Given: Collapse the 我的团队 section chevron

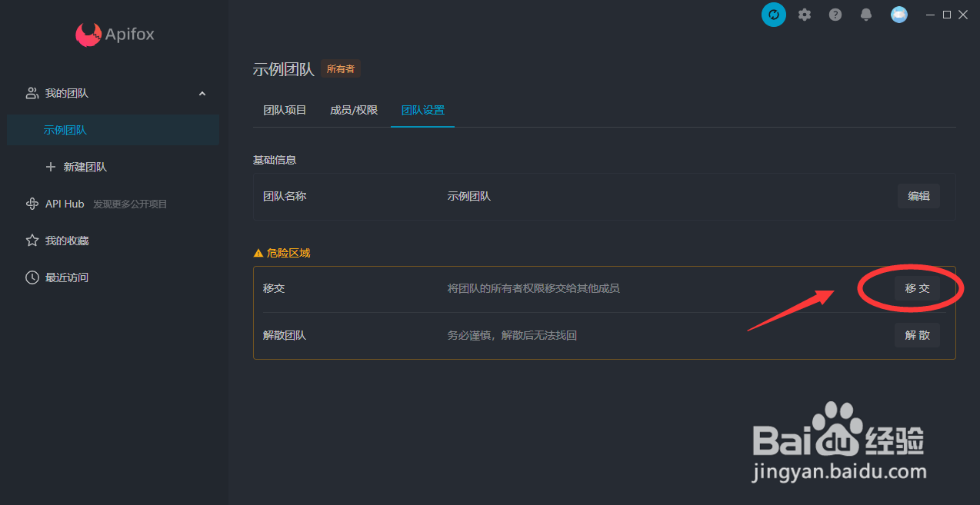Looking at the screenshot, I should tap(202, 94).
